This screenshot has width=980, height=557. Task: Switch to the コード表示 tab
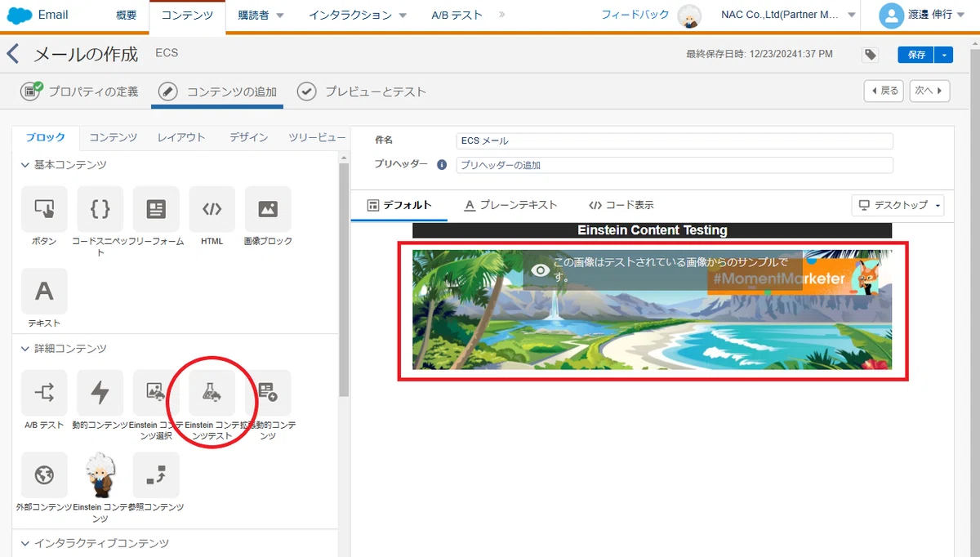click(621, 205)
